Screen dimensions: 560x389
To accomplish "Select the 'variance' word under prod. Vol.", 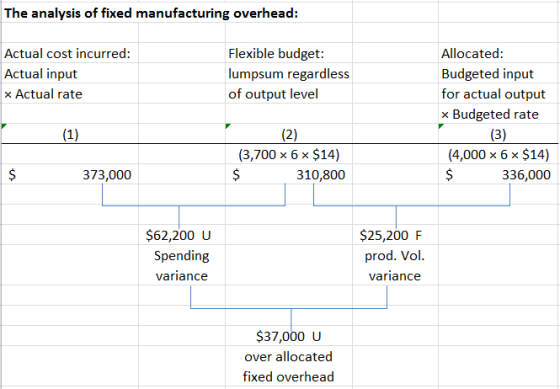I will tap(395, 276).
